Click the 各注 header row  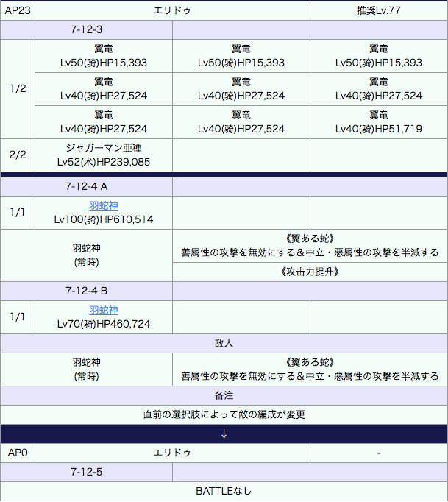tap(224, 395)
